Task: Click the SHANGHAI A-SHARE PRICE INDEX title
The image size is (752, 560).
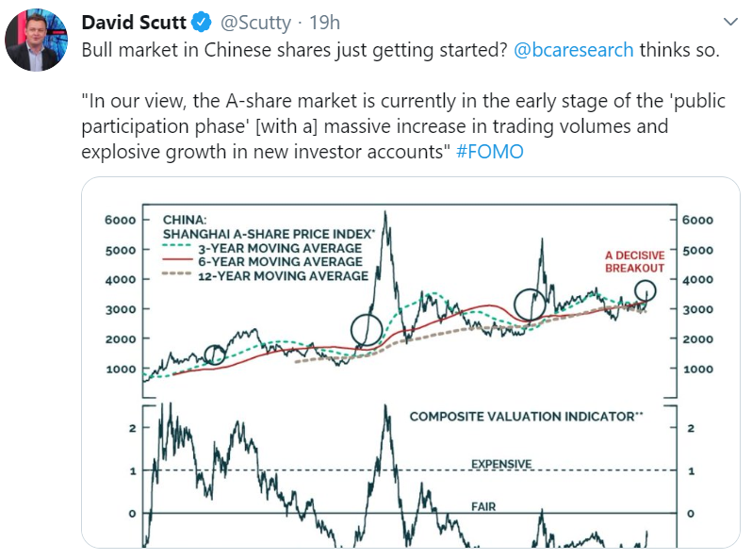Action: click(269, 234)
